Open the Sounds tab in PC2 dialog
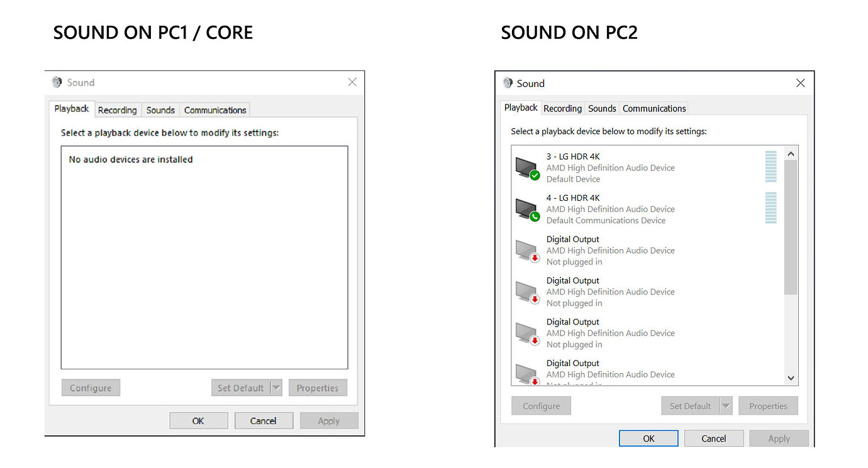The height and width of the screenshot is (468, 868). (x=602, y=108)
